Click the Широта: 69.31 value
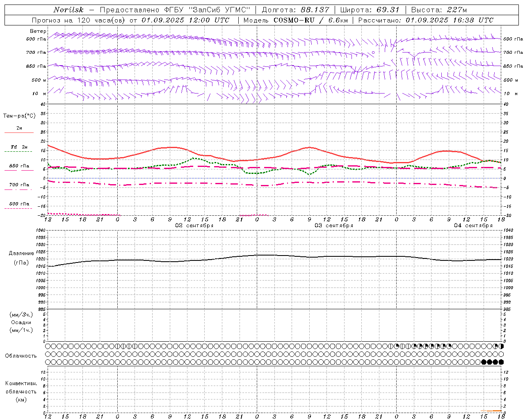525x420 pixels. pos(370,10)
